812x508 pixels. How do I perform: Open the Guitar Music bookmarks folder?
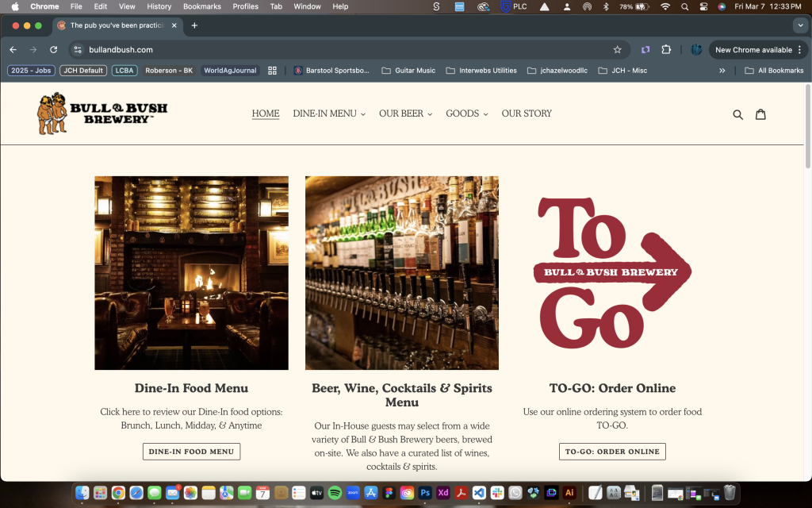click(408, 71)
